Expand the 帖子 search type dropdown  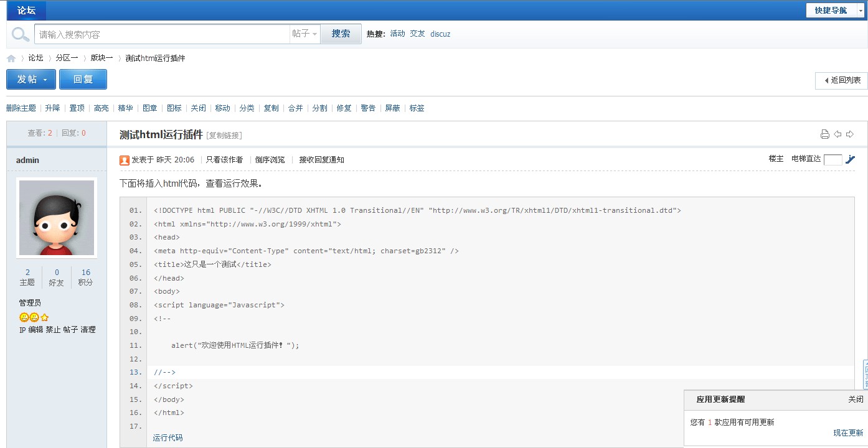coord(305,34)
